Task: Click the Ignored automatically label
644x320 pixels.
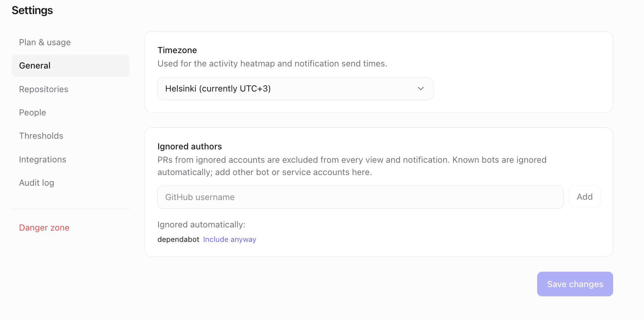Action: click(201, 225)
